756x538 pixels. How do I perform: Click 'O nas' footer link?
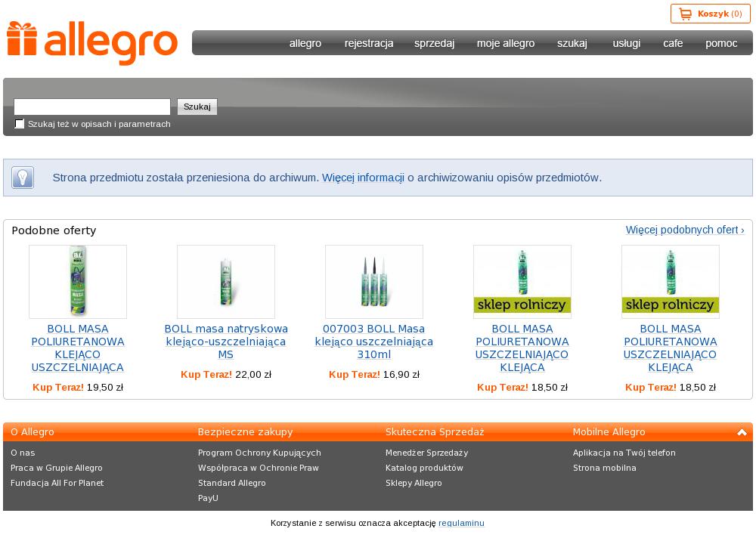click(23, 453)
